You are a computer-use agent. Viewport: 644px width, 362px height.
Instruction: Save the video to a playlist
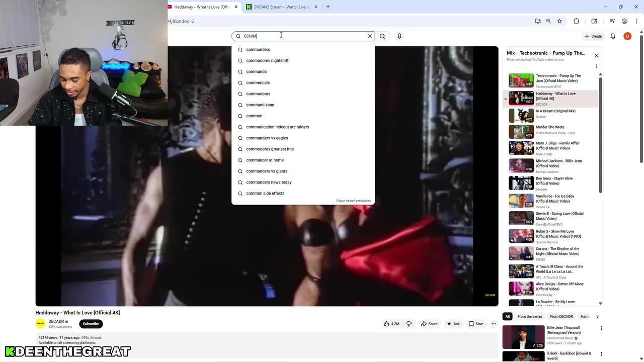point(476,324)
